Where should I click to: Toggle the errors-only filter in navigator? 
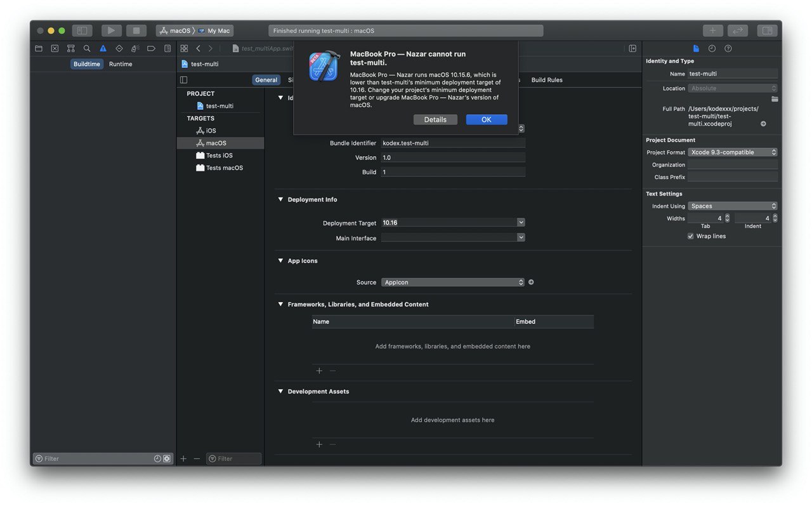pyautogui.click(x=167, y=458)
